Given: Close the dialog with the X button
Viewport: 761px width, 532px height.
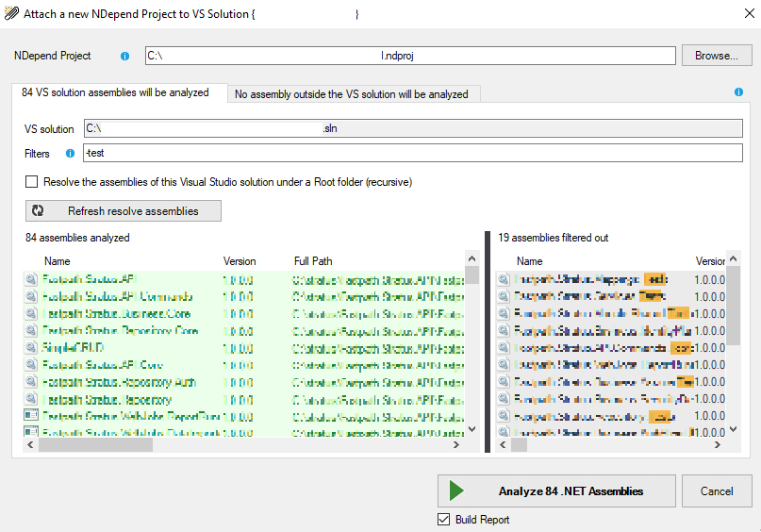Looking at the screenshot, I should pos(750,13).
